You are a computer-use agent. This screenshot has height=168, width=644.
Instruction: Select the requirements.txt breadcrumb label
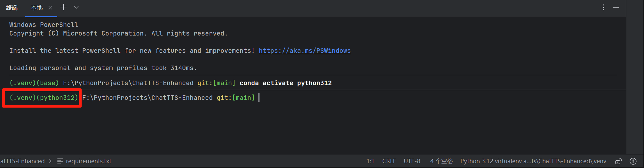pos(89,161)
